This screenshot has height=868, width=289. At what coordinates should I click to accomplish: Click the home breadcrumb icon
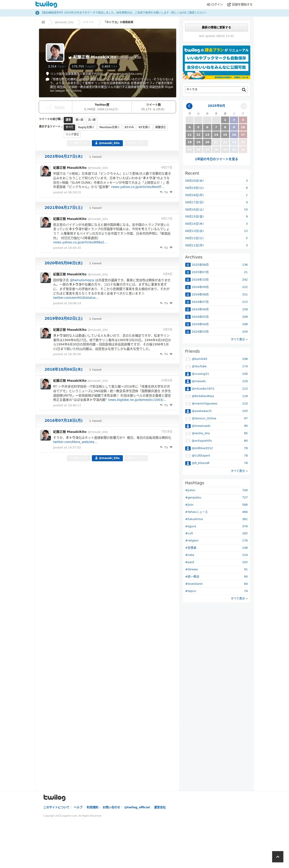click(43, 22)
